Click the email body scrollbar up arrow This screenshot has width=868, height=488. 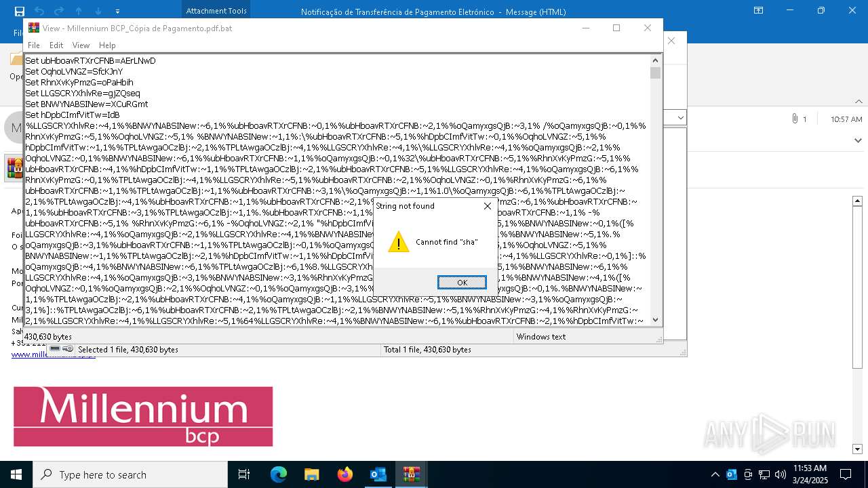(x=857, y=201)
